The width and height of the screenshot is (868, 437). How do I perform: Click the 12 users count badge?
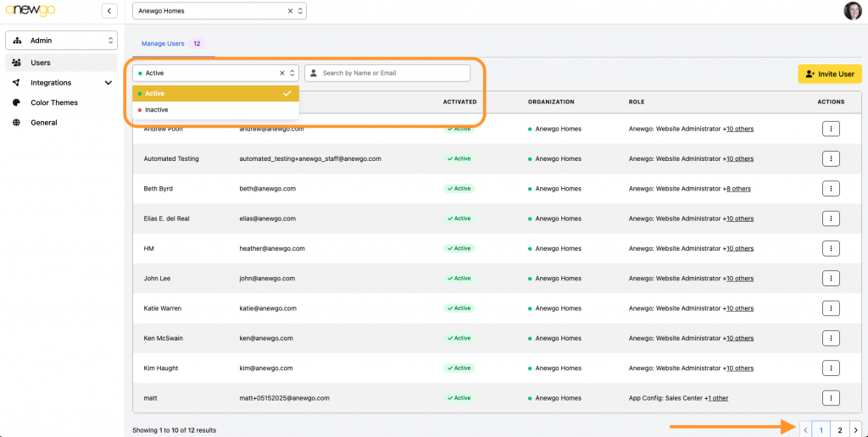(197, 43)
